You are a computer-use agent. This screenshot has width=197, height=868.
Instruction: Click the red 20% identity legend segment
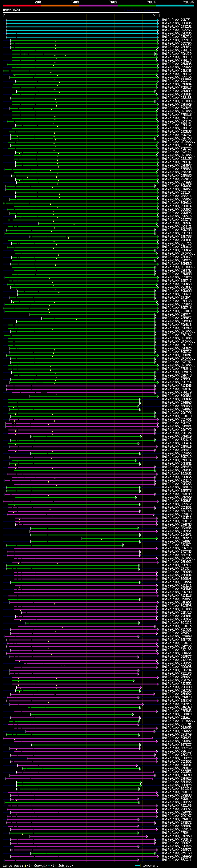22,6
